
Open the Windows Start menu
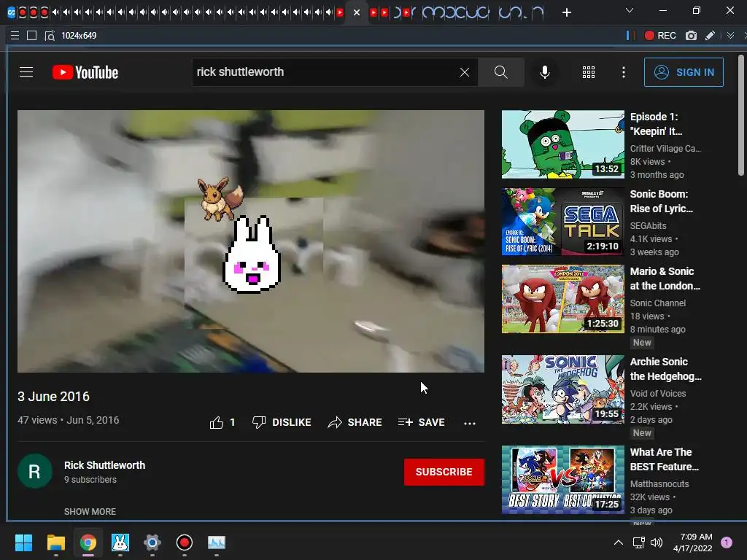pos(23,542)
